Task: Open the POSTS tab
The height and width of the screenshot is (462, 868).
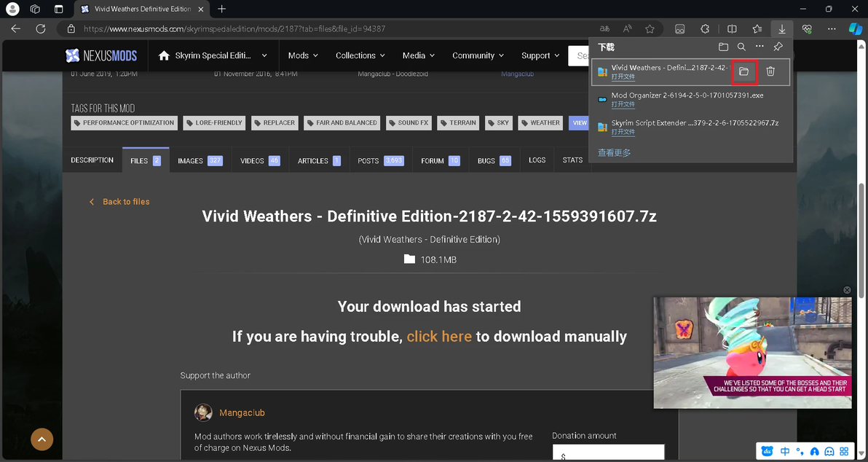Action: click(381, 160)
